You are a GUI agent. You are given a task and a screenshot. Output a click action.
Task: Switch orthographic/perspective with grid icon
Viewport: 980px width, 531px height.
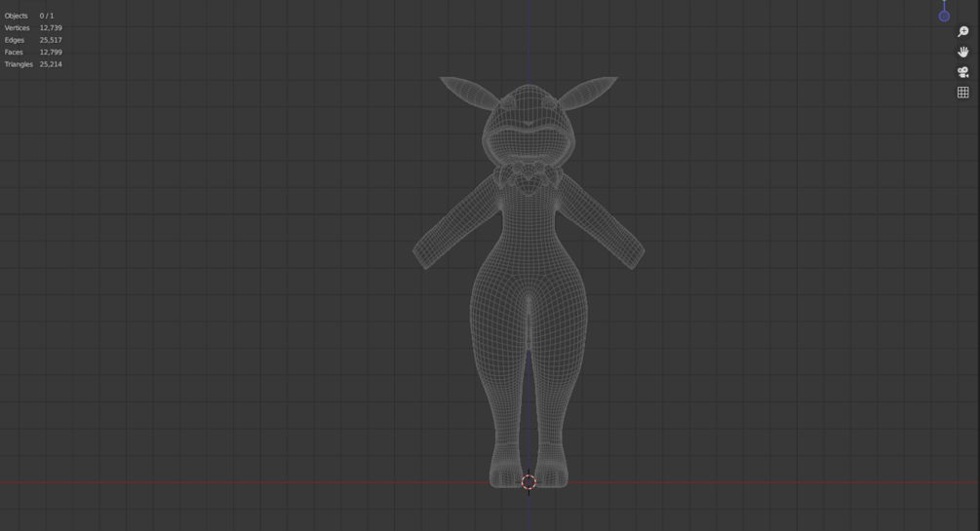(963, 93)
